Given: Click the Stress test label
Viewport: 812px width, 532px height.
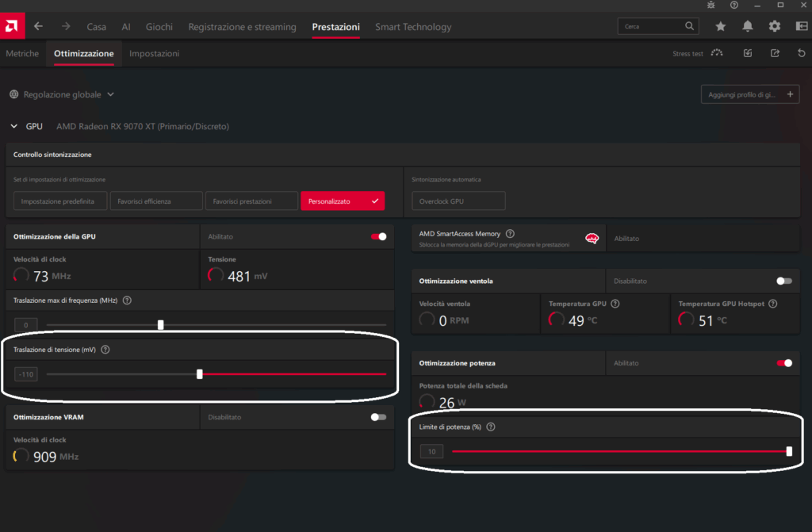Looking at the screenshot, I should click(x=688, y=54).
